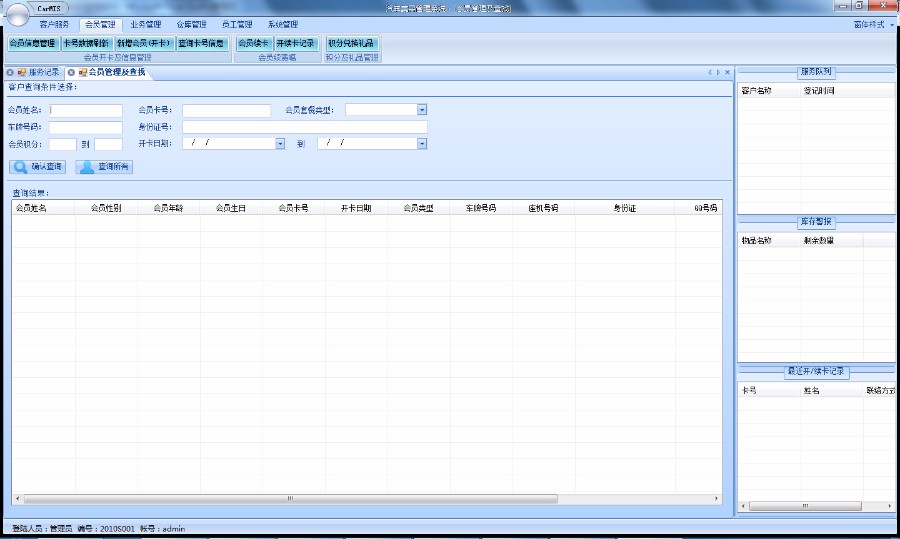Click the 卡号数据刷新 ribbon button
The height and width of the screenshot is (539, 900).
pyautogui.click(x=86, y=43)
